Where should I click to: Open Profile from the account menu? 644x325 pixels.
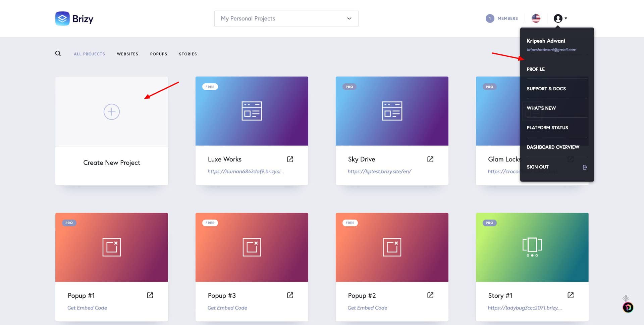click(536, 69)
